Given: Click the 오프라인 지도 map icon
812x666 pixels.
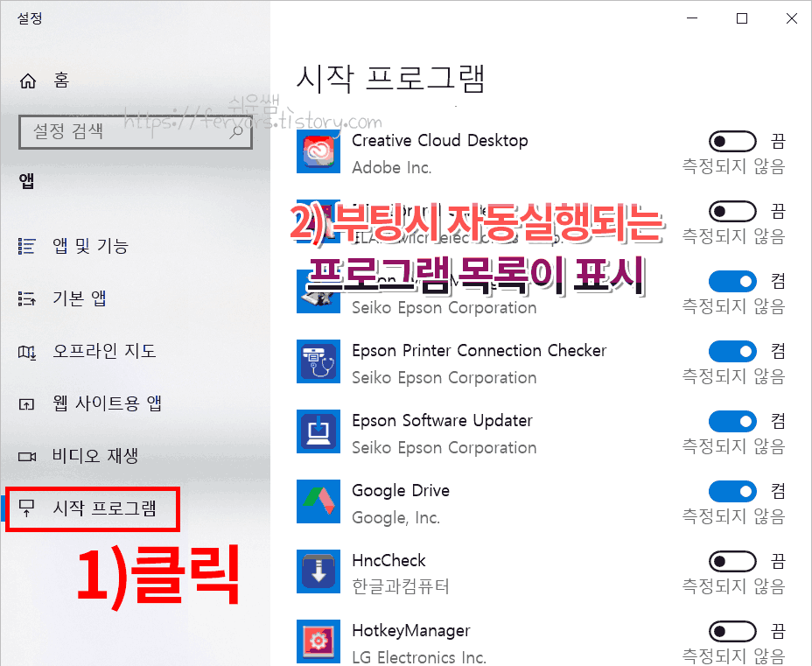Looking at the screenshot, I should click(x=27, y=352).
